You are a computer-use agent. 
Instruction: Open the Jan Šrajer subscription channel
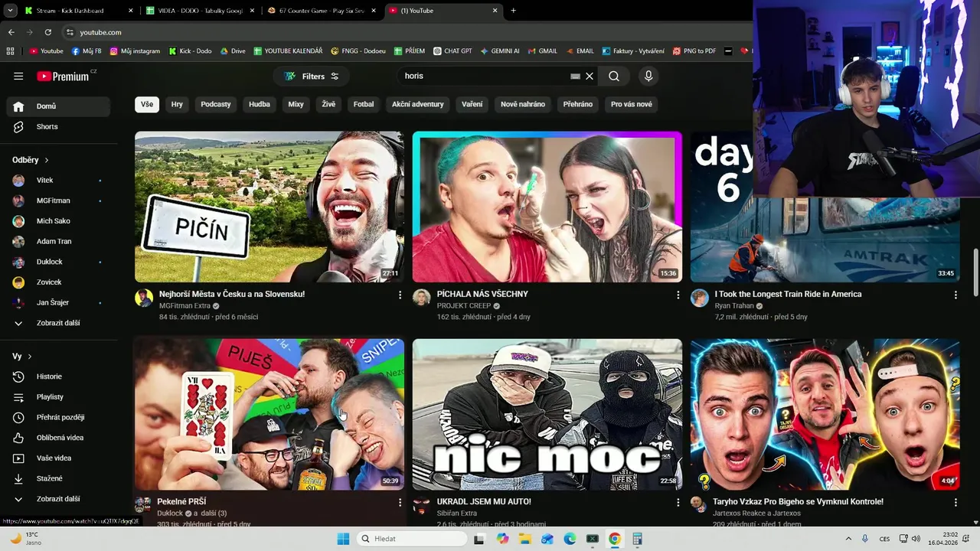[58, 302]
